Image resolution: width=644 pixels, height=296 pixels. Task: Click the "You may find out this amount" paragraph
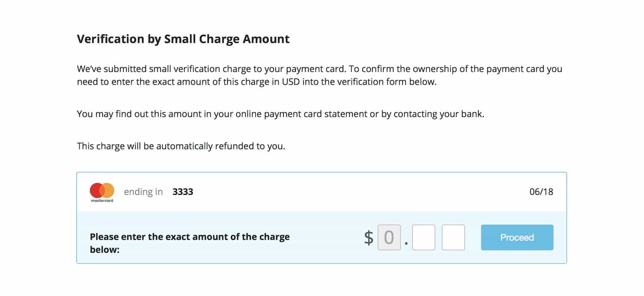point(280,114)
